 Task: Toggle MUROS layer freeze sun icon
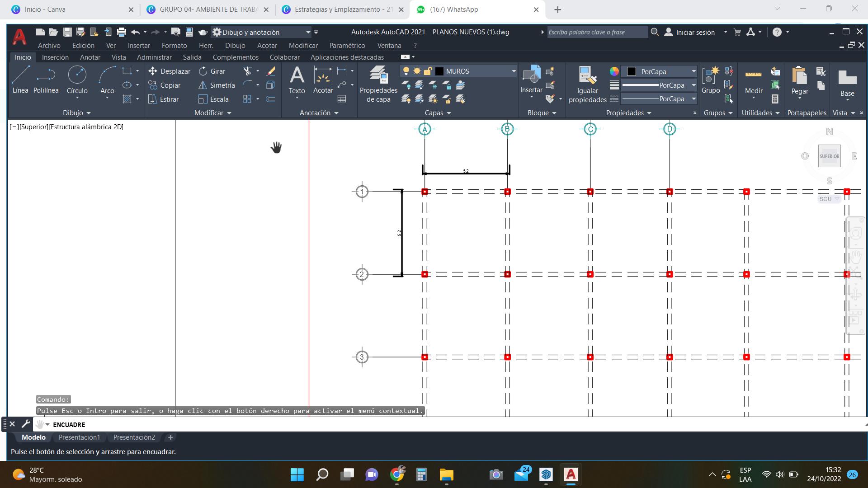[x=417, y=71]
